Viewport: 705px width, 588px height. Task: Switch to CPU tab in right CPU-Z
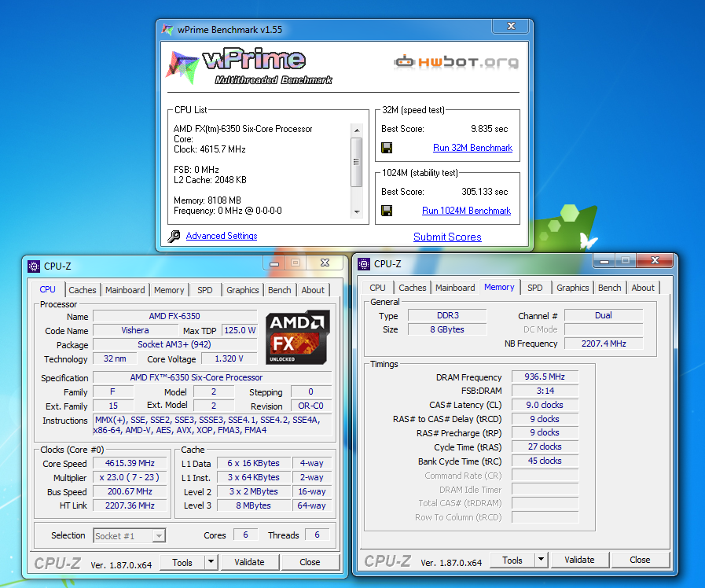coord(377,288)
